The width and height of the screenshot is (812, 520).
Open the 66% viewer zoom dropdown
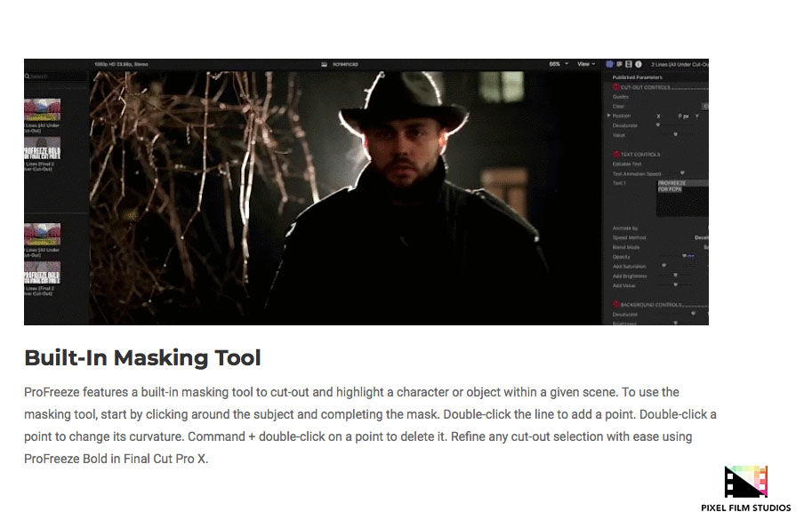559,64
